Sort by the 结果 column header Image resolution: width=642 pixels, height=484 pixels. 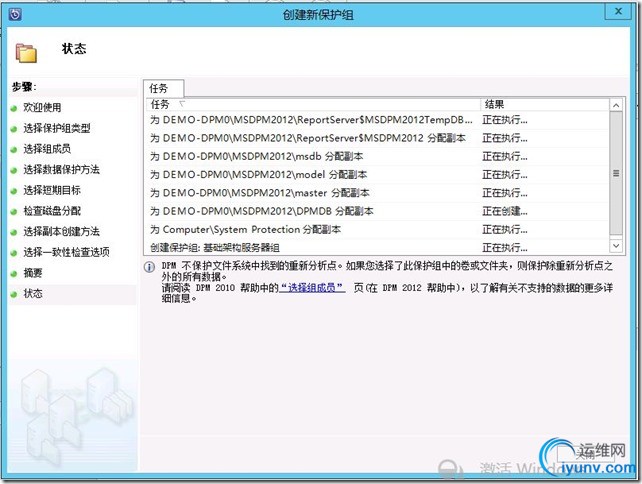(545, 104)
